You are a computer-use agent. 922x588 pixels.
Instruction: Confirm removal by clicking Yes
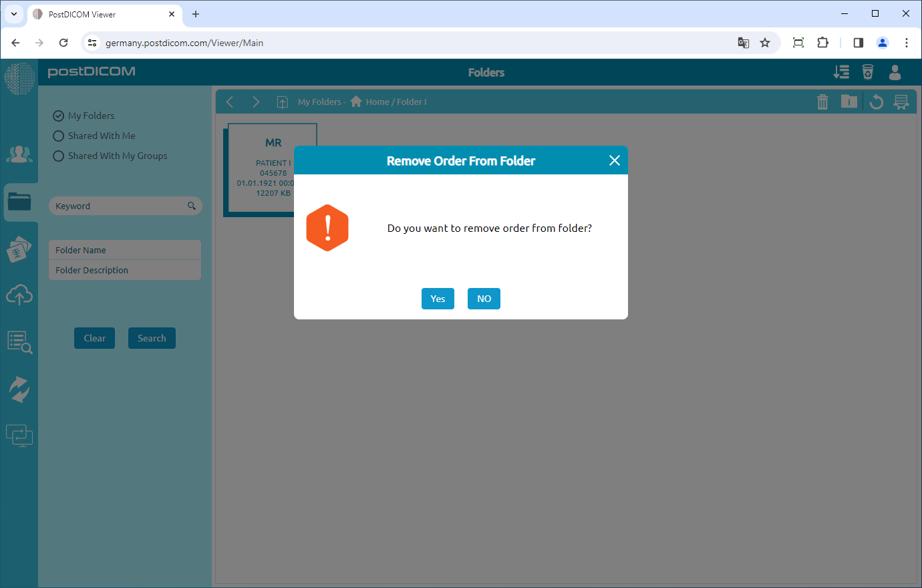(x=438, y=299)
